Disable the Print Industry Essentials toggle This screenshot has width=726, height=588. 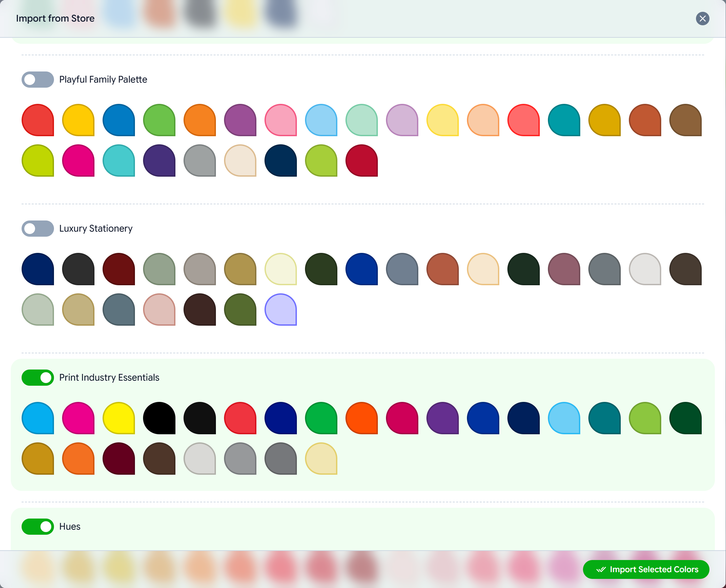(37, 377)
